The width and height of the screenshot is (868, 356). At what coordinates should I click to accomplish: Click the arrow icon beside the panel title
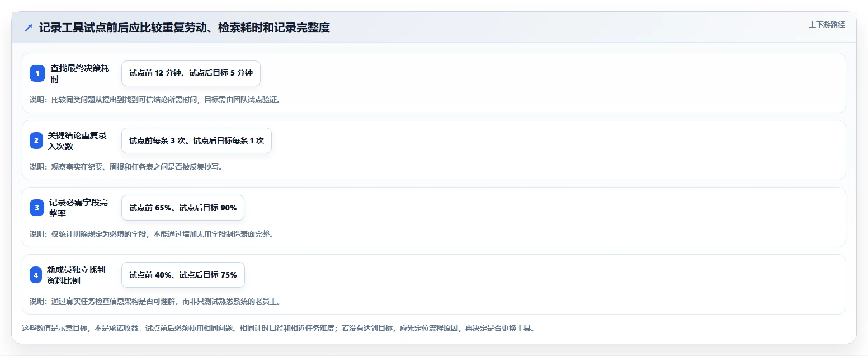[29, 28]
